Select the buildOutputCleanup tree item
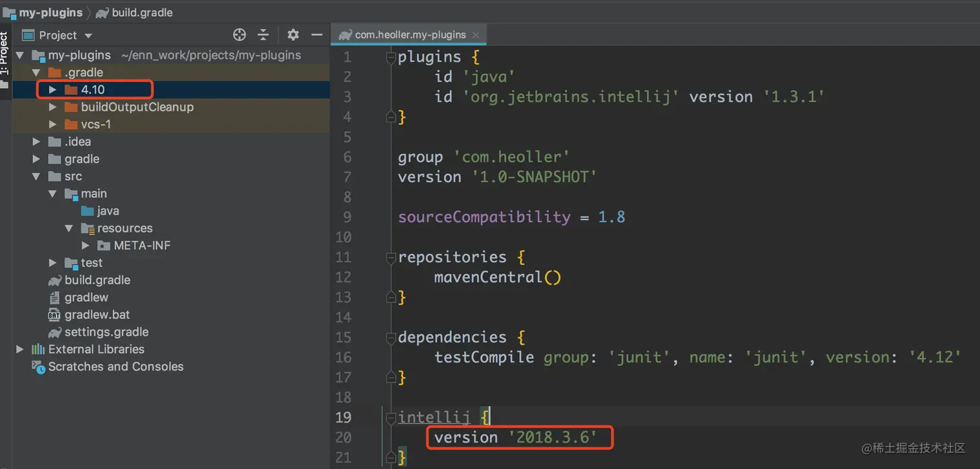 click(171, 107)
